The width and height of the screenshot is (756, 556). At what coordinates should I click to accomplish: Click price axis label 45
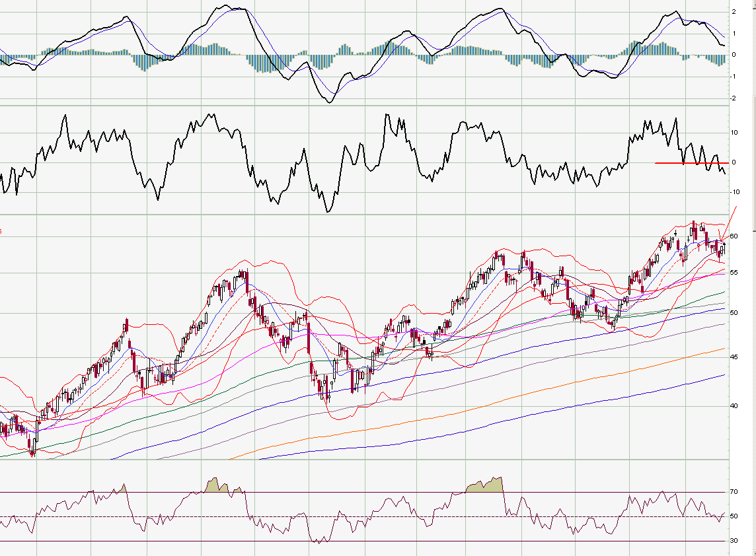tap(734, 357)
